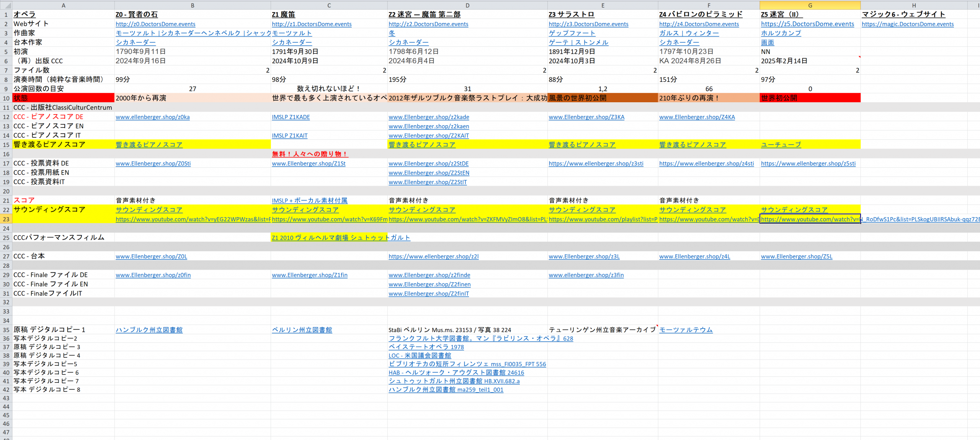This screenshot has height=440, width=980.
Task: Open www.Ellenberger.shop/z2StDE link
Action: [429, 163]
